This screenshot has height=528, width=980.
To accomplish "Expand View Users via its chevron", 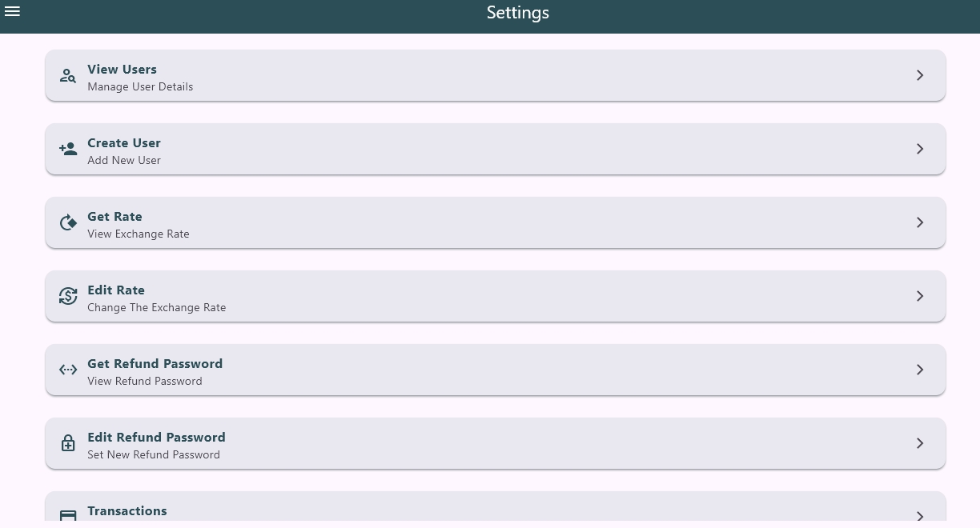I will tap(920, 76).
